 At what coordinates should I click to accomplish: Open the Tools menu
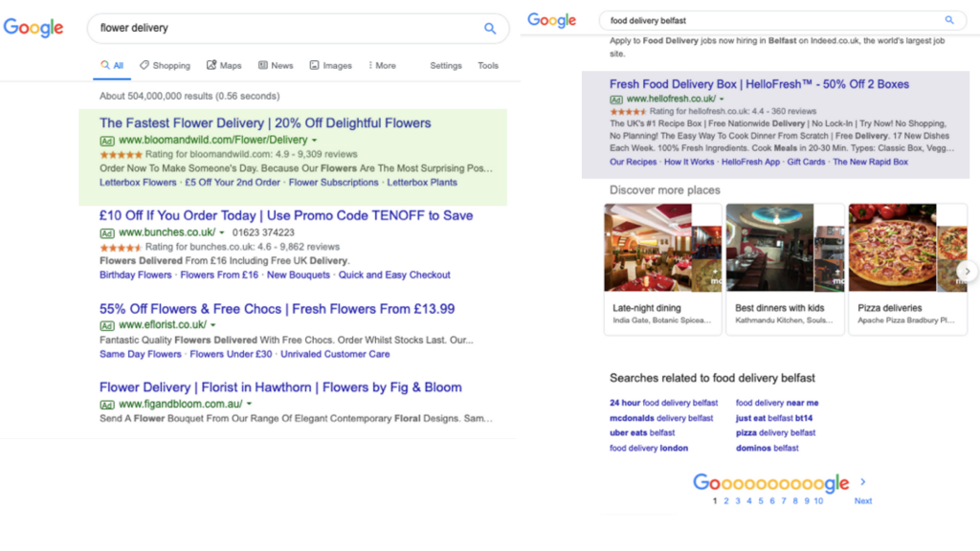pyautogui.click(x=489, y=64)
